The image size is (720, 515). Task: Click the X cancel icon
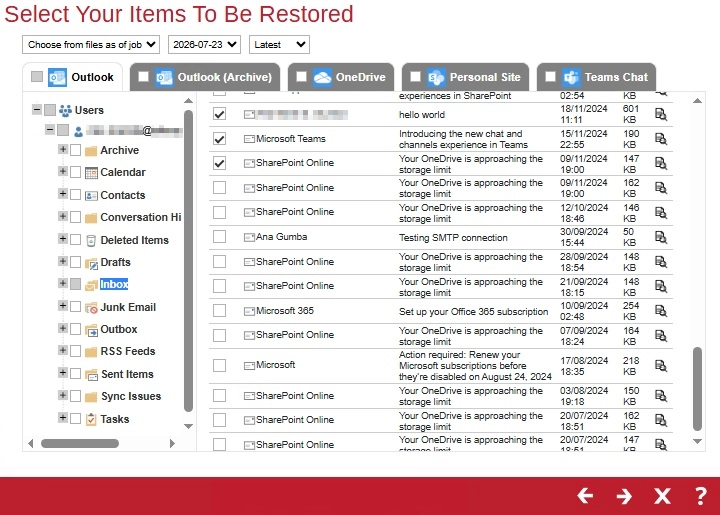tap(662, 496)
